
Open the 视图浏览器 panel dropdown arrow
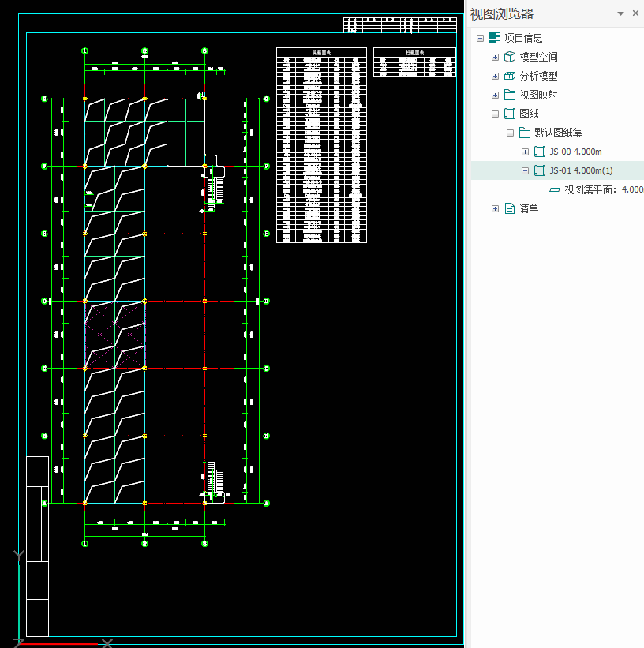pos(620,13)
